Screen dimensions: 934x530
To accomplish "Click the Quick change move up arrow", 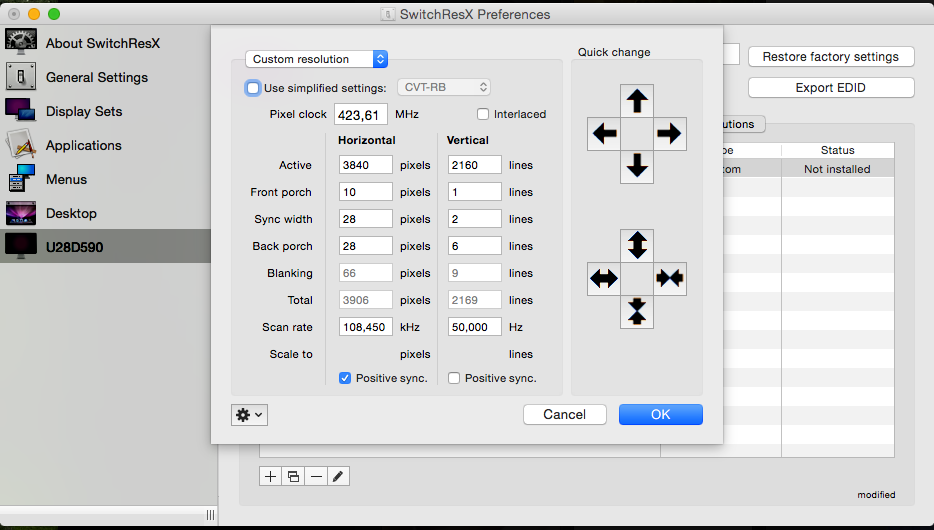I will point(637,101).
